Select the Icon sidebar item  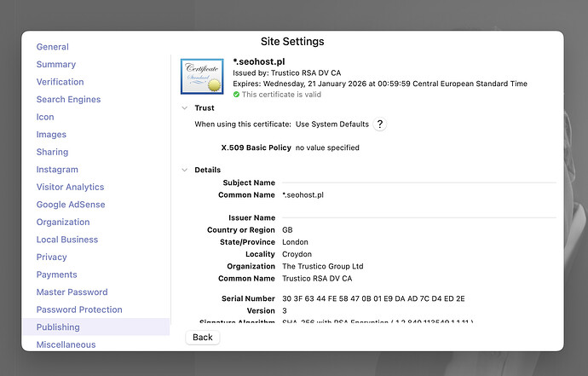click(x=45, y=117)
